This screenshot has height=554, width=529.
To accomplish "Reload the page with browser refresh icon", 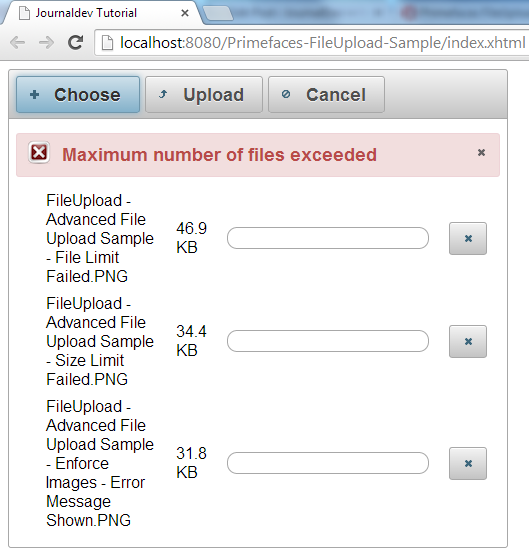I will point(76,43).
